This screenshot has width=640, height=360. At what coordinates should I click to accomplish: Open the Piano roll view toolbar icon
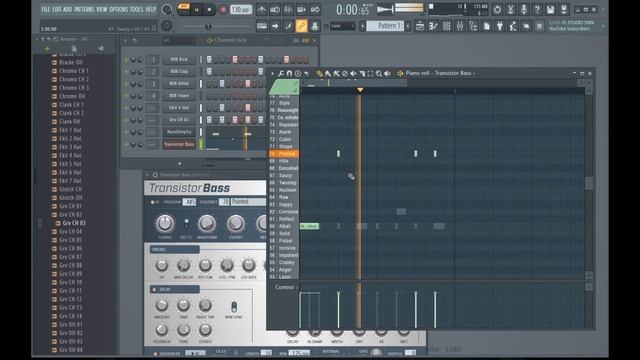point(433,26)
